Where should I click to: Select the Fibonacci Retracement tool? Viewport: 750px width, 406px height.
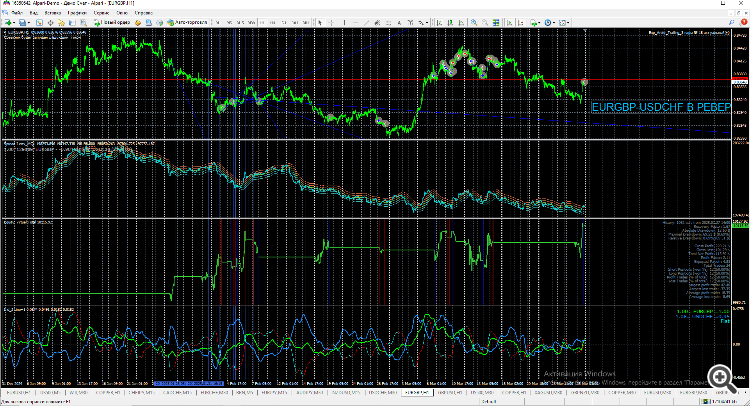(x=388, y=22)
